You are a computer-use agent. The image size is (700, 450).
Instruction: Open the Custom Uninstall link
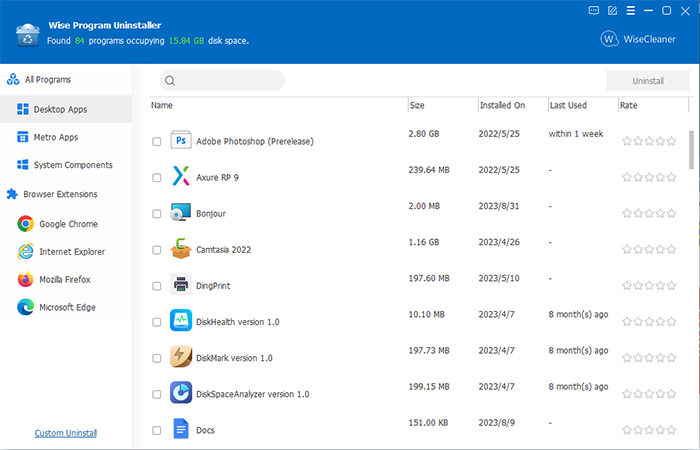coord(66,433)
